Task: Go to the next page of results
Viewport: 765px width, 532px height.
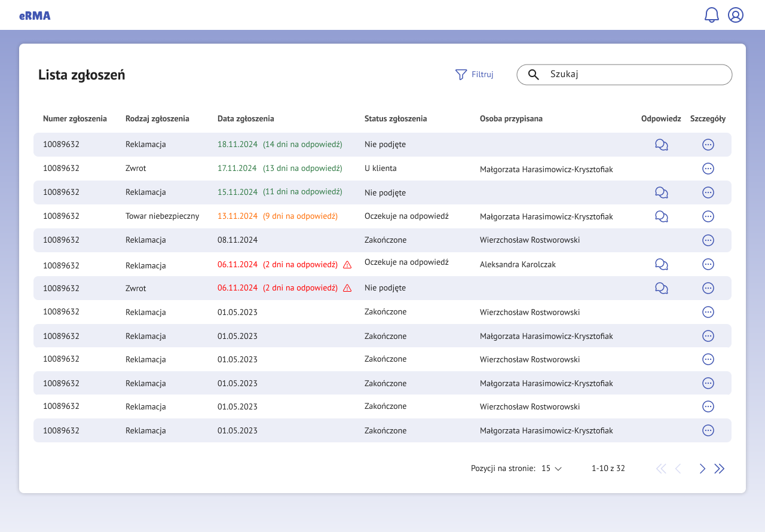Action: click(702, 469)
